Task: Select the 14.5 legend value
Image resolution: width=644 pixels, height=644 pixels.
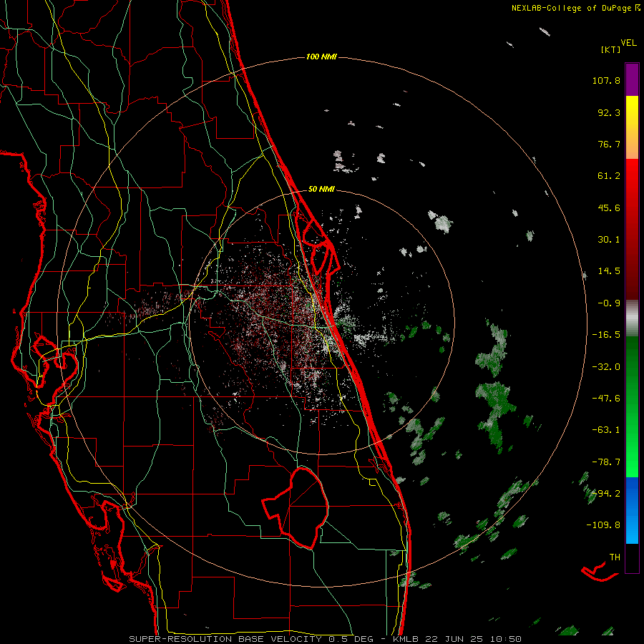Action: click(x=609, y=271)
